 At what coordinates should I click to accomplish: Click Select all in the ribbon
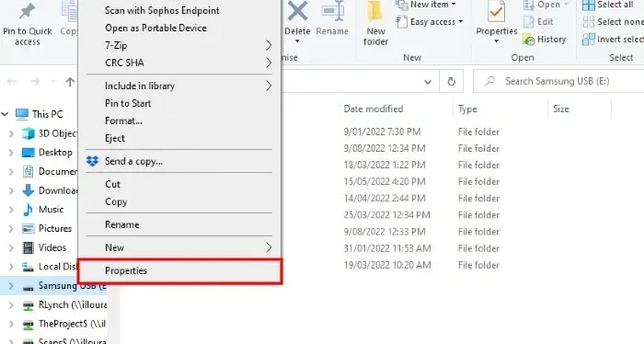tap(608, 5)
